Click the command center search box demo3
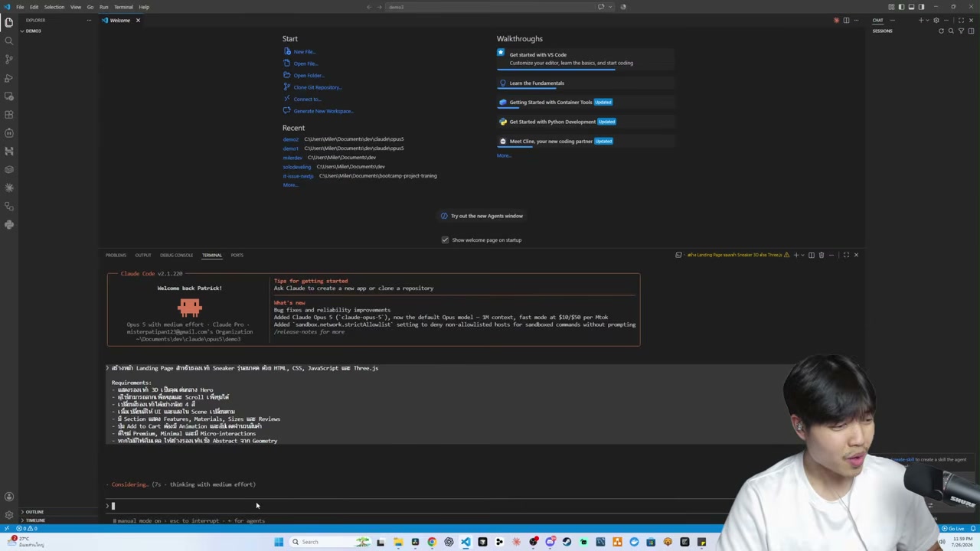 [490, 7]
